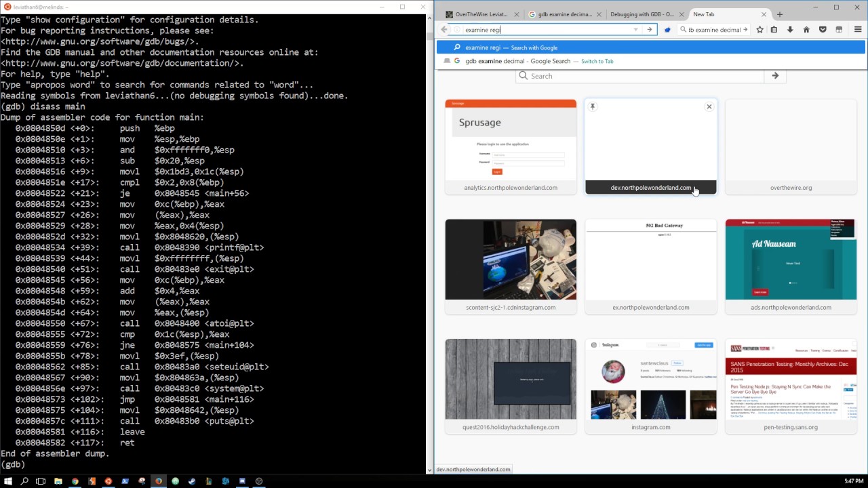Click the terminal window title icon
868x488 pixels.
click(x=7, y=7)
